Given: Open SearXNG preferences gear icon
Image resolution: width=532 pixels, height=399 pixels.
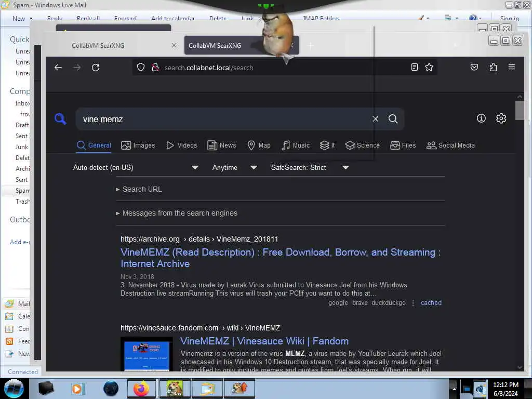Looking at the screenshot, I should click(x=501, y=118).
